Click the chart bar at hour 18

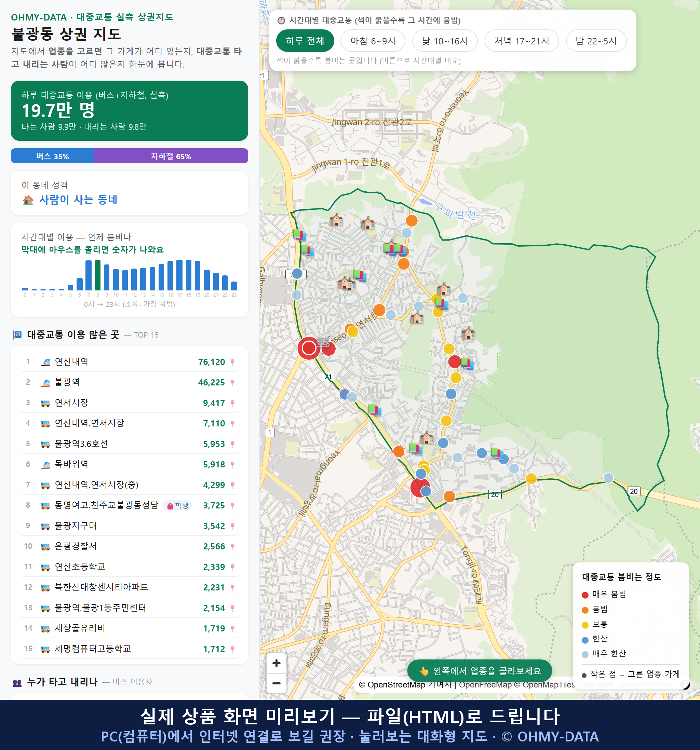[189, 275]
